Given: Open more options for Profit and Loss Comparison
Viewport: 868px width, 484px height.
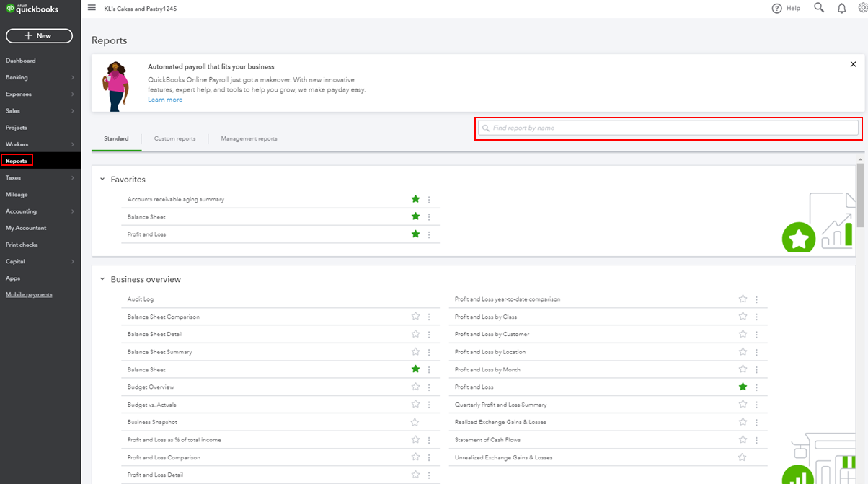Looking at the screenshot, I should 429,457.
